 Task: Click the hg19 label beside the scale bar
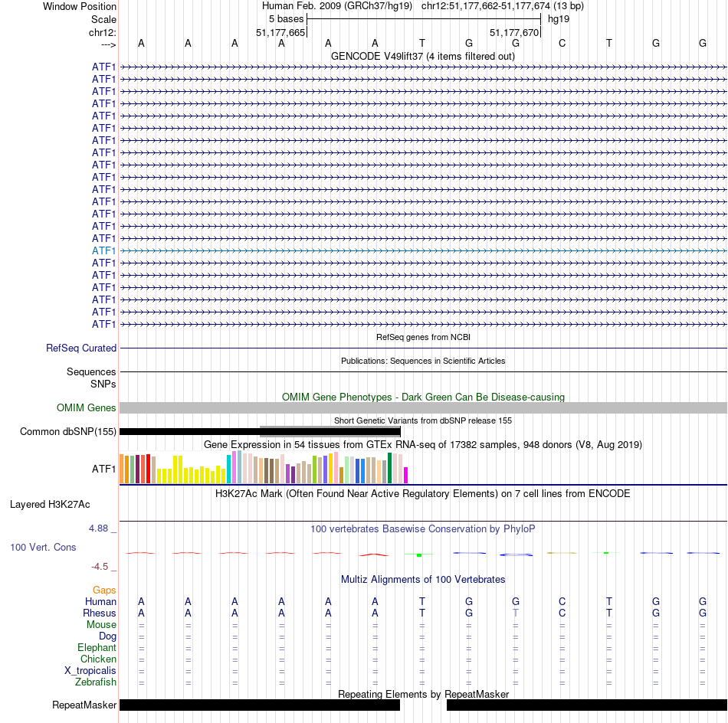pyautogui.click(x=559, y=19)
